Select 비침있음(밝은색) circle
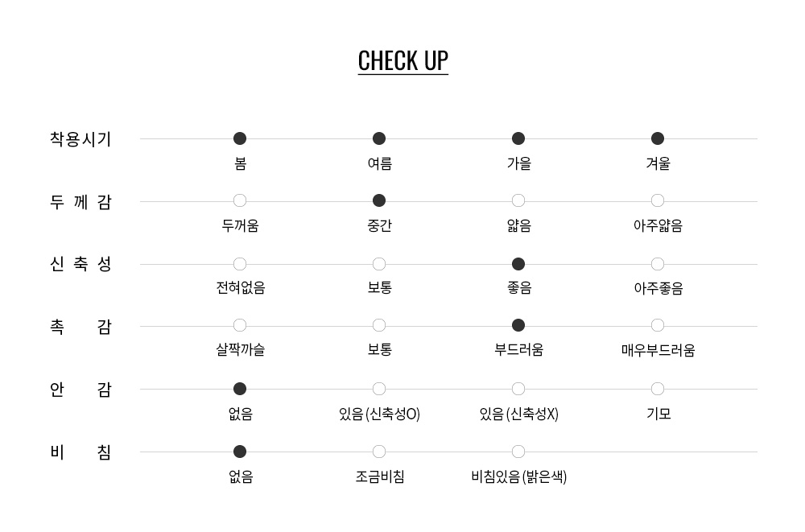Screen dimensions: 805x532 [518, 452]
